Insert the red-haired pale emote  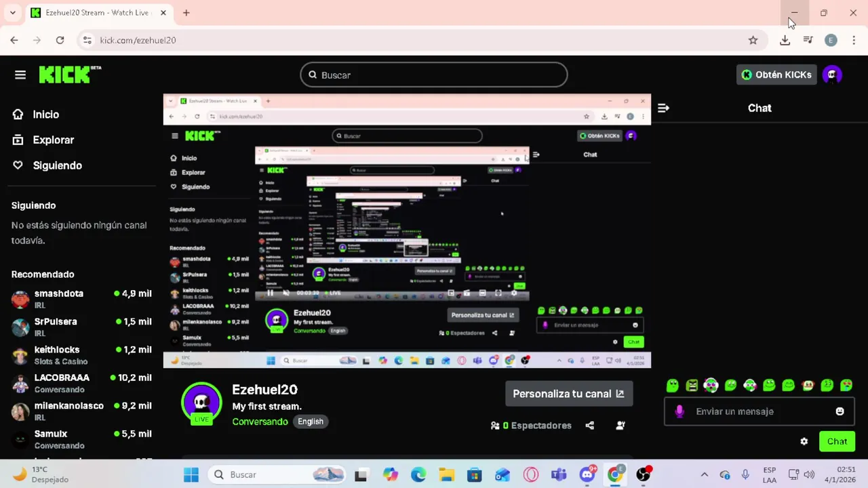click(808, 386)
